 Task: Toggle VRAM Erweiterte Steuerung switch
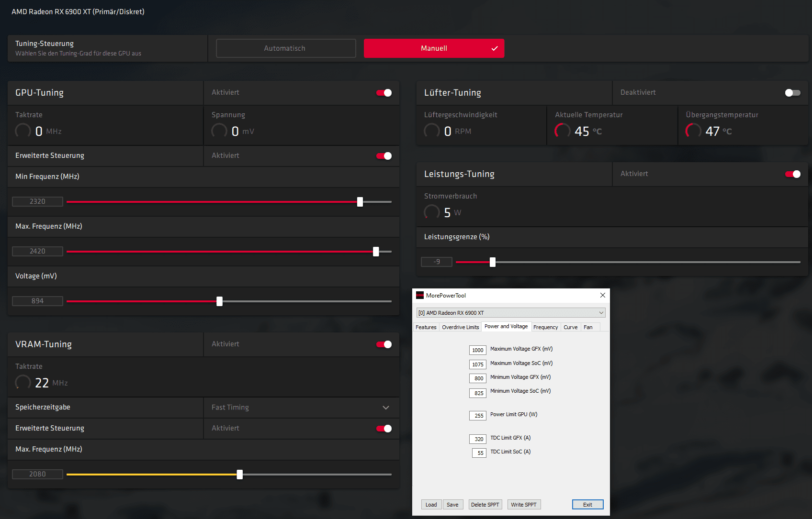[x=384, y=429]
